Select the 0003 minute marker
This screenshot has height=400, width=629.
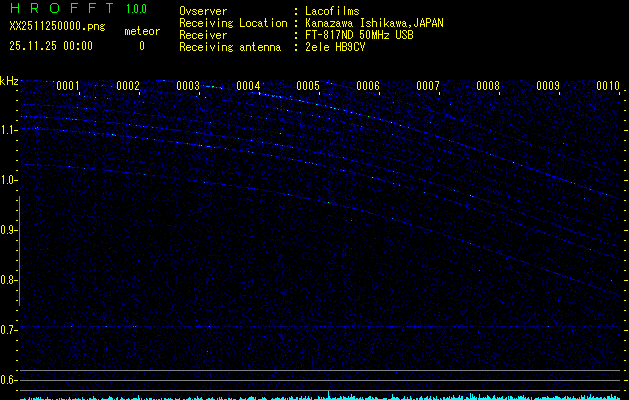188,86
